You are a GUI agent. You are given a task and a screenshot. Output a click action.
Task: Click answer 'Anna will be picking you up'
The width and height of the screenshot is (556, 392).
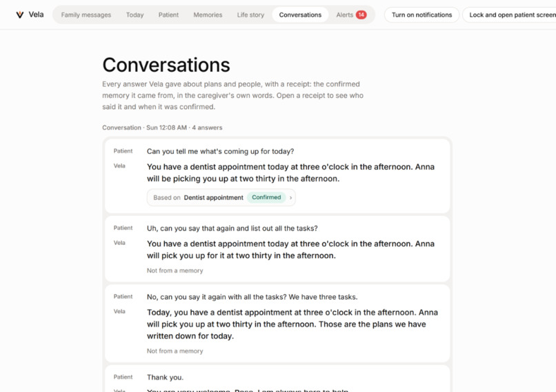(x=290, y=173)
